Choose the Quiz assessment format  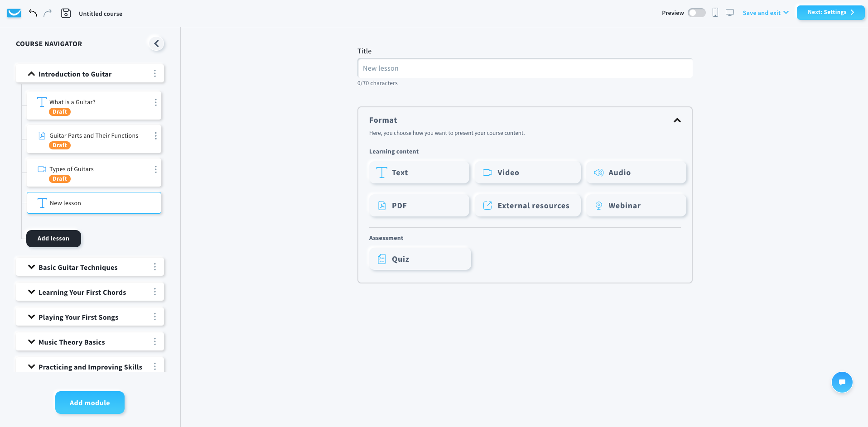(x=420, y=259)
